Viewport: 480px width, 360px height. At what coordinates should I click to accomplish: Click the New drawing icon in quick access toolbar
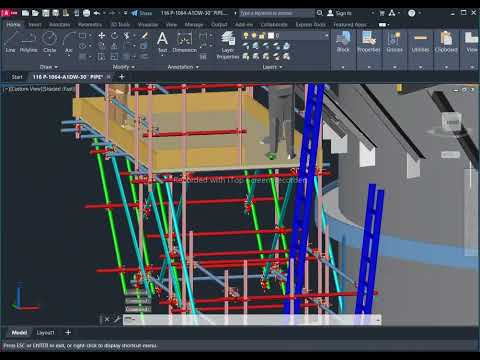coord(25,13)
